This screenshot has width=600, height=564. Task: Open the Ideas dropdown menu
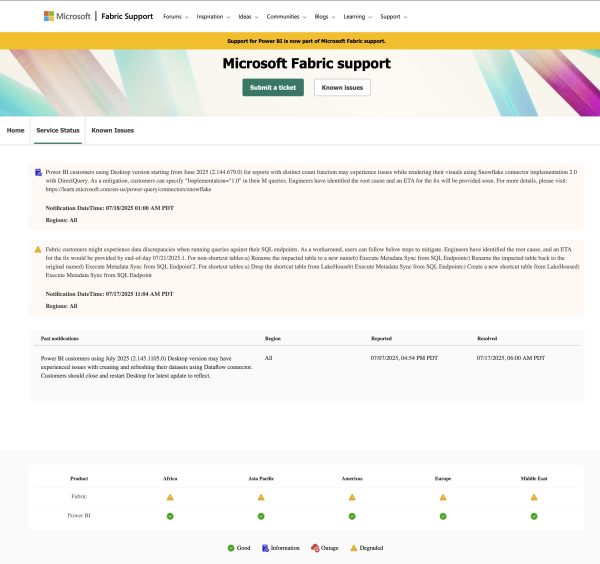[248, 17]
